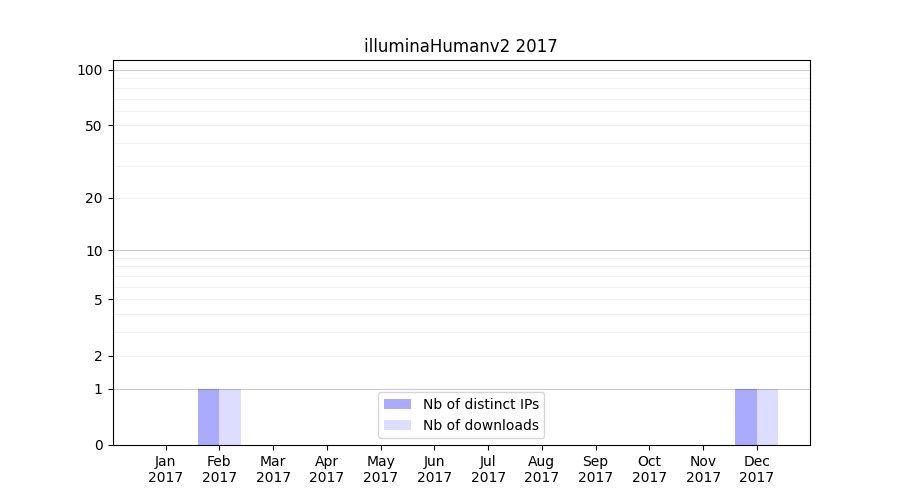900x500 pixels.
Task: Select the February downloads bar
Action: click(230, 417)
